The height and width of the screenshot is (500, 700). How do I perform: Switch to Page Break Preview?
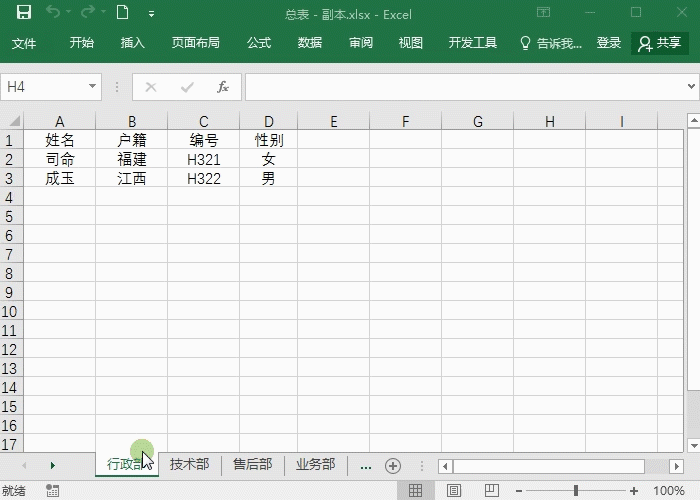point(492,491)
